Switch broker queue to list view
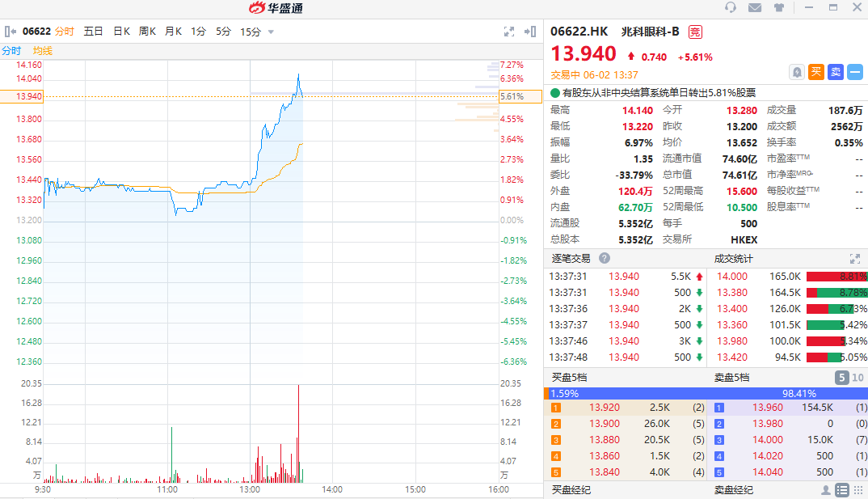This screenshot has height=499, width=868. 842,490
